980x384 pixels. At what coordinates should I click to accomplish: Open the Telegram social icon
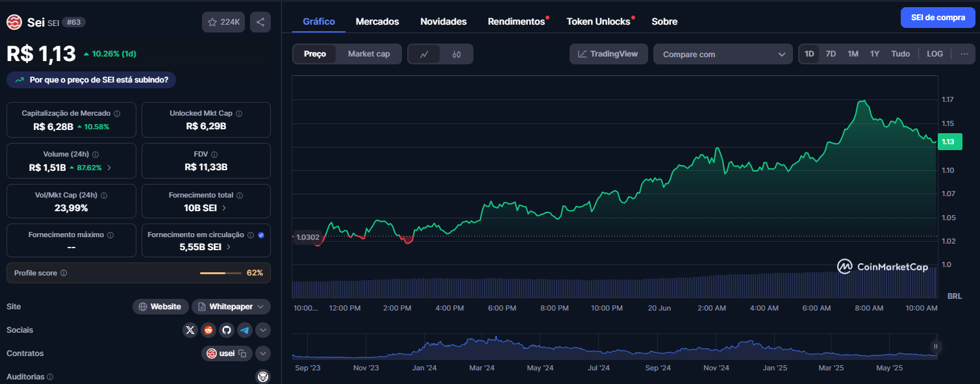tap(245, 330)
